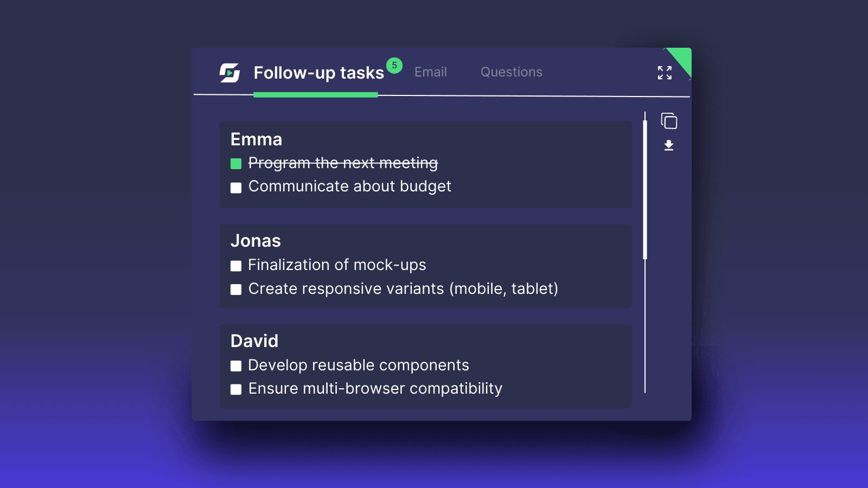868x488 pixels.
Task: Mark 'Finalization of mock-ups' as done
Action: pyautogui.click(x=236, y=266)
